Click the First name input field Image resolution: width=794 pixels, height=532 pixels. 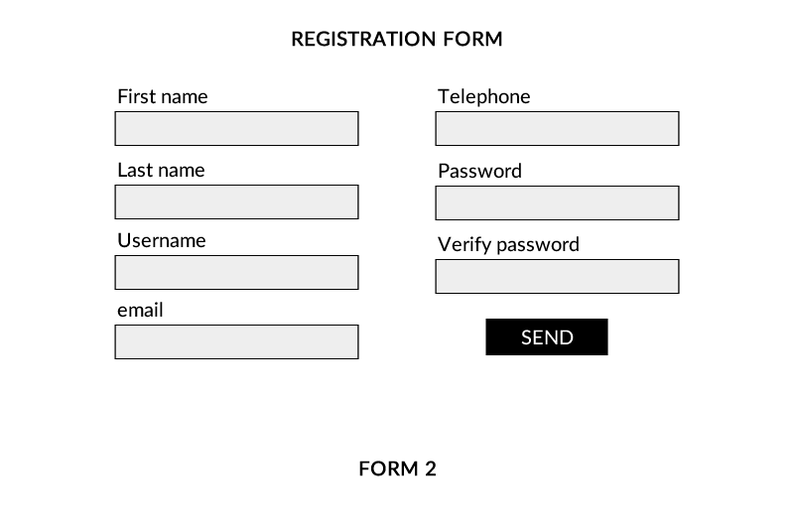coord(236,129)
